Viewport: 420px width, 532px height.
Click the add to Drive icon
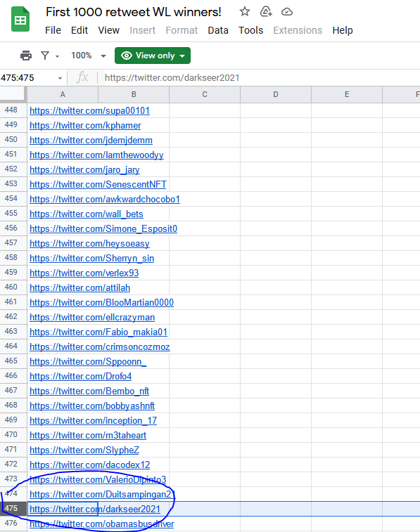266,12
